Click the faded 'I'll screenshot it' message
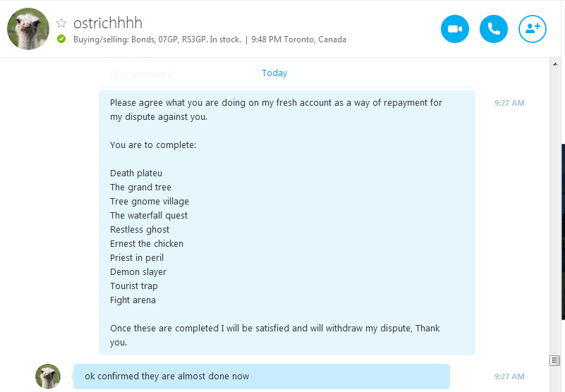Screen dimensions: 565x392 (x=142, y=75)
